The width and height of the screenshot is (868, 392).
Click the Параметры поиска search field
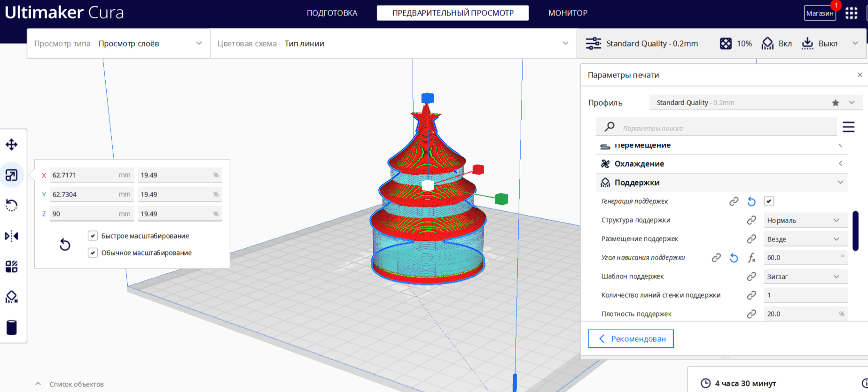(x=716, y=127)
